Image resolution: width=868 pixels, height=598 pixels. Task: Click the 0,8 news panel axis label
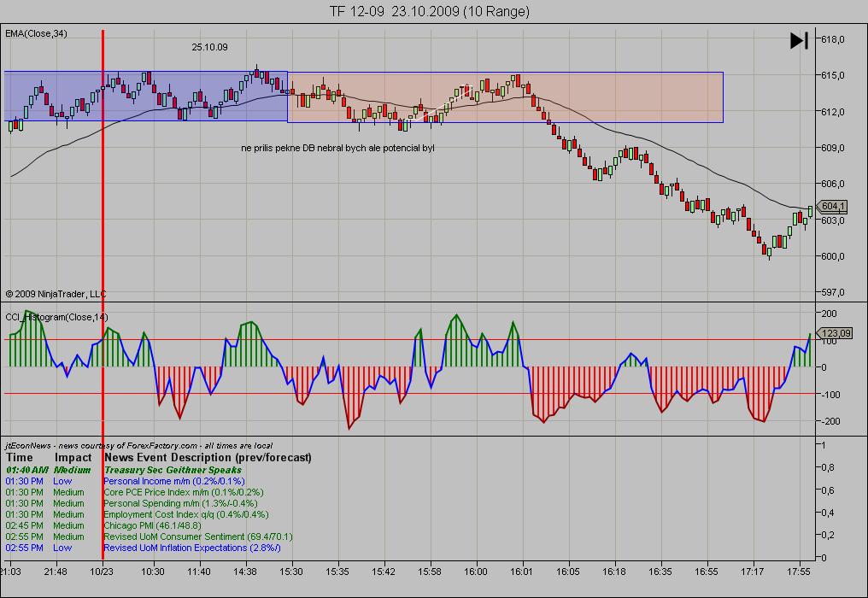(x=827, y=467)
